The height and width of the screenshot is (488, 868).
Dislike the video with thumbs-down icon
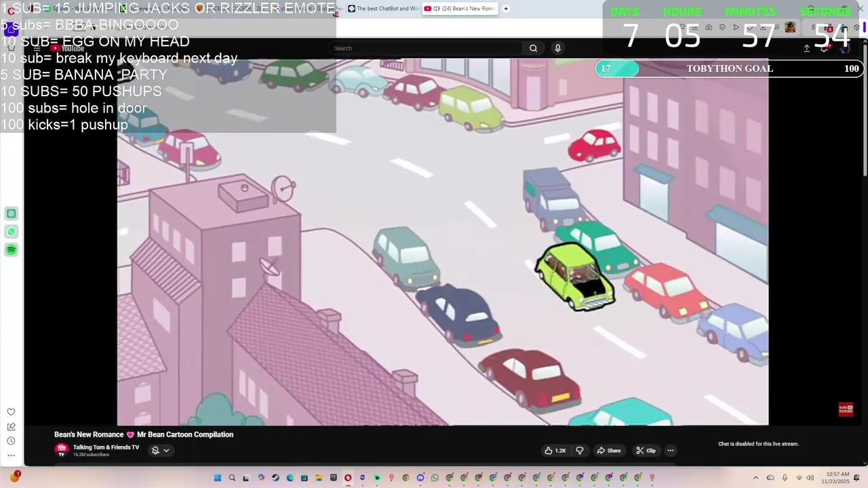(x=580, y=451)
